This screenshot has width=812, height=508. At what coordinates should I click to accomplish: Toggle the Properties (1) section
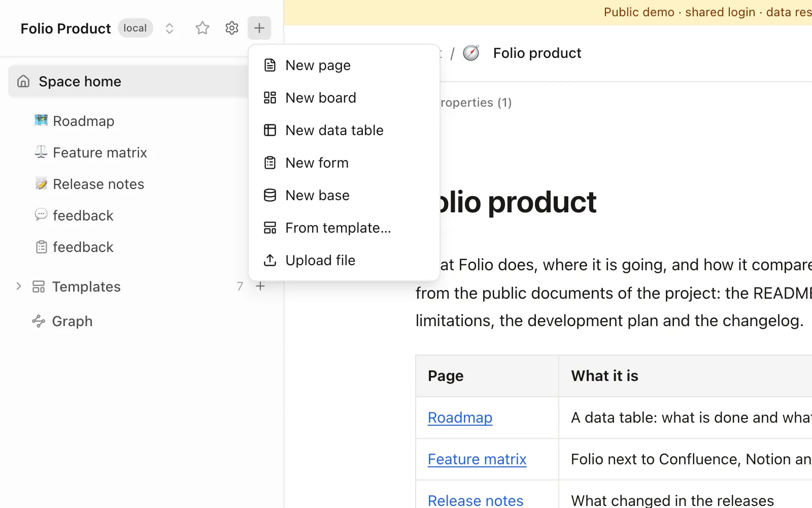point(476,103)
